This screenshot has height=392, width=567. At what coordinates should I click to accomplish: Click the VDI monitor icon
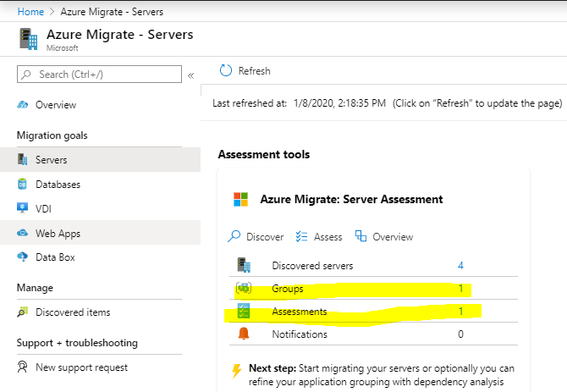(x=22, y=208)
